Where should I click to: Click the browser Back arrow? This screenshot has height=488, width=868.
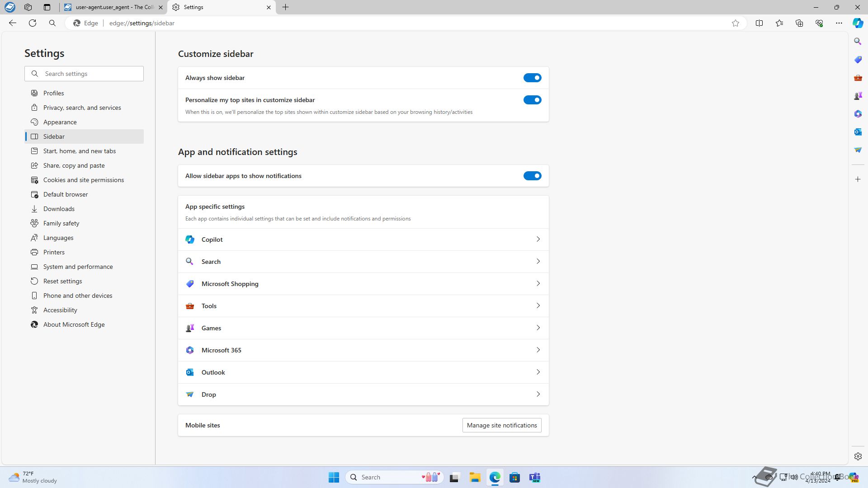point(13,23)
